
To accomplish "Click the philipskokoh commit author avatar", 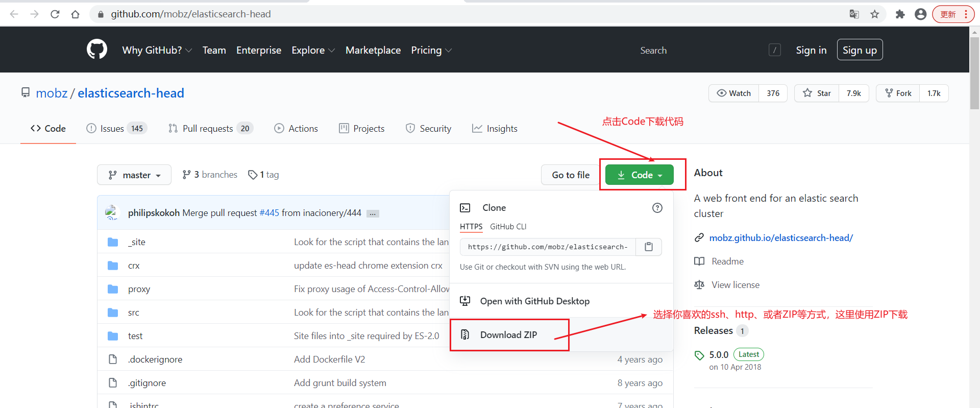I will 112,212.
